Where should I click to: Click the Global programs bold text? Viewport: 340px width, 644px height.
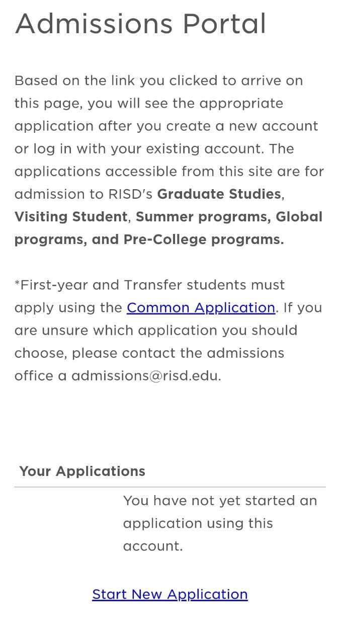[x=297, y=216]
